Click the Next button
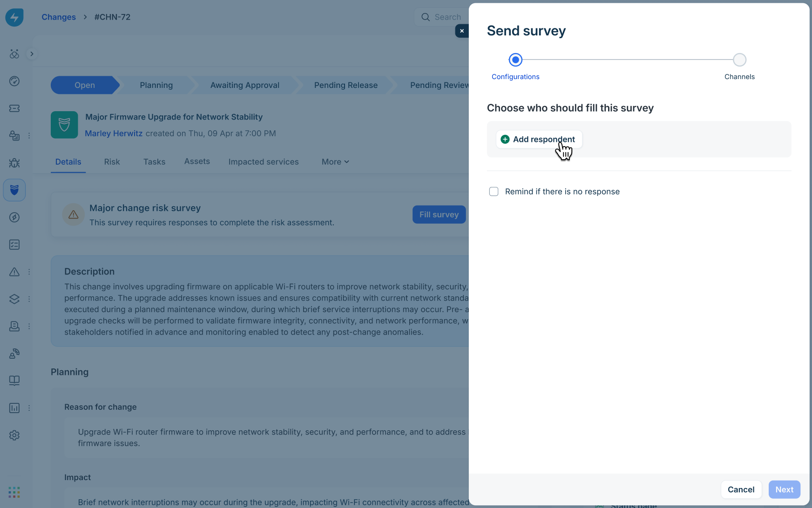Viewport: 812px width, 508px height. [785, 489]
